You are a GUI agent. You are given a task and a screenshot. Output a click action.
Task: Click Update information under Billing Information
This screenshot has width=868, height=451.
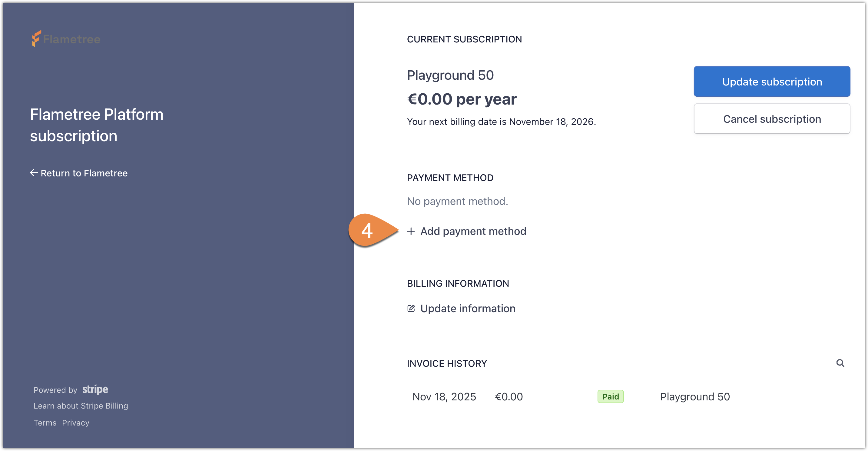[468, 308]
